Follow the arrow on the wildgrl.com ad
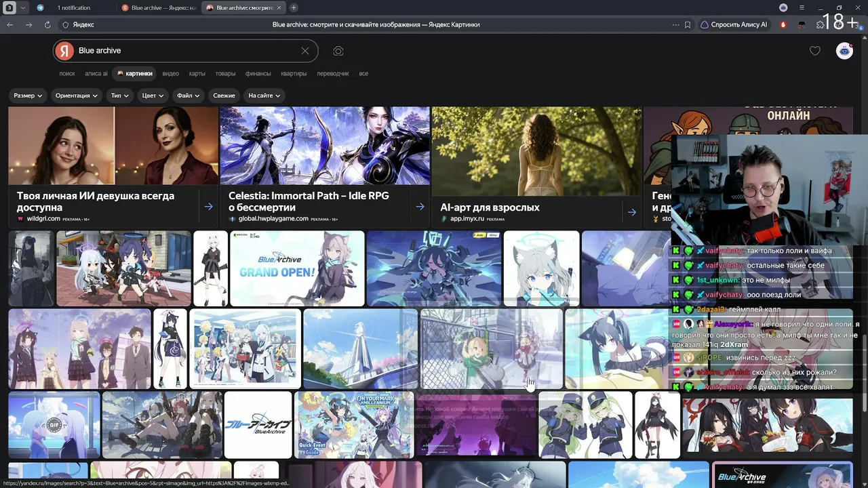 click(208, 207)
